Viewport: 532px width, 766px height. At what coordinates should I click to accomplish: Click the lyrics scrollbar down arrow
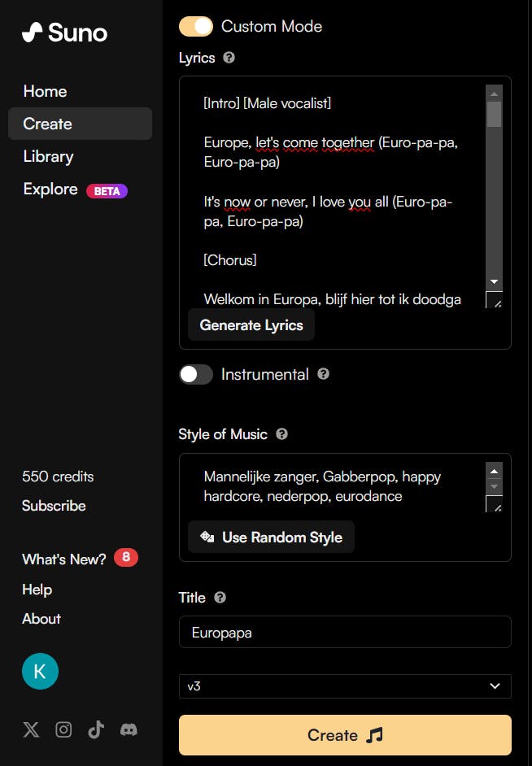click(494, 281)
